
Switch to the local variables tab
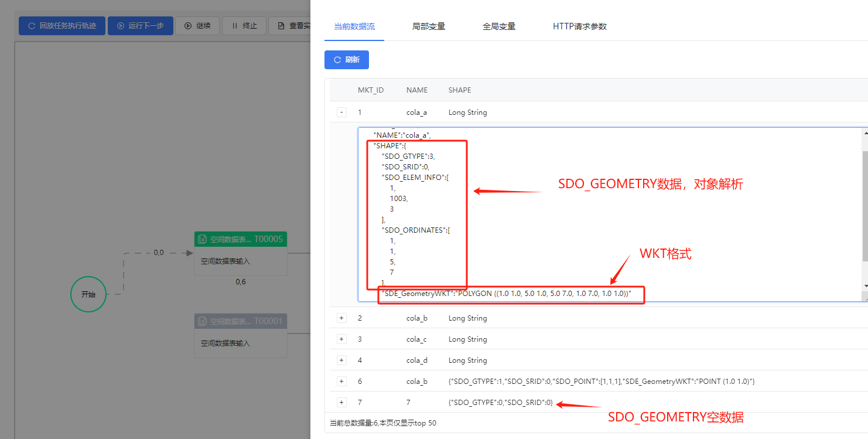click(x=429, y=26)
